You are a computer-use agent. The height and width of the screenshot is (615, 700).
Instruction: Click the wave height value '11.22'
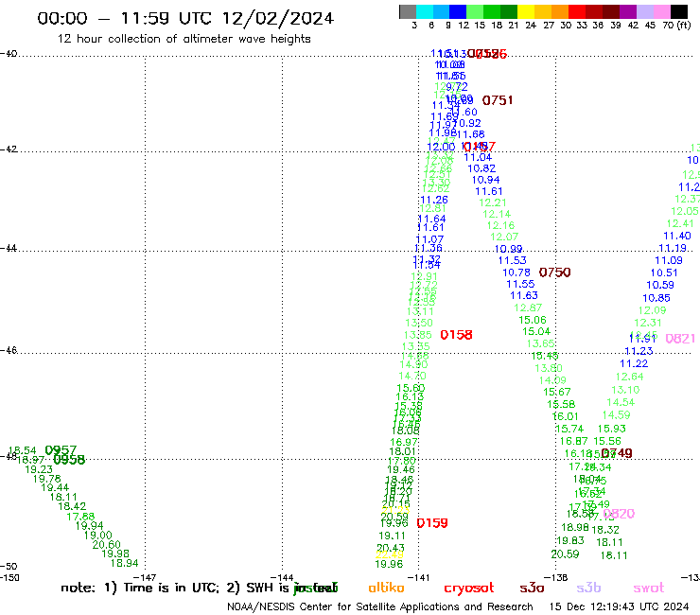634,363
